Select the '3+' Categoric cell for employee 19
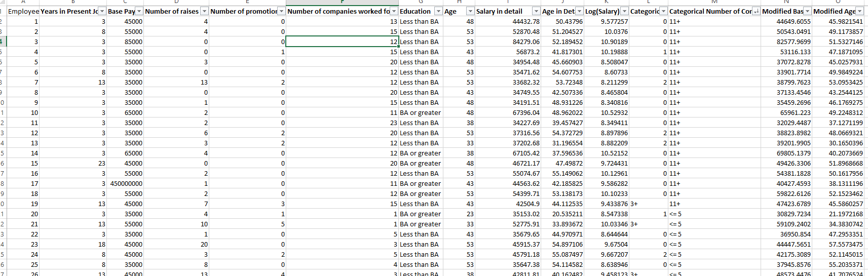Viewport: 868px width, 276px height. click(649, 204)
